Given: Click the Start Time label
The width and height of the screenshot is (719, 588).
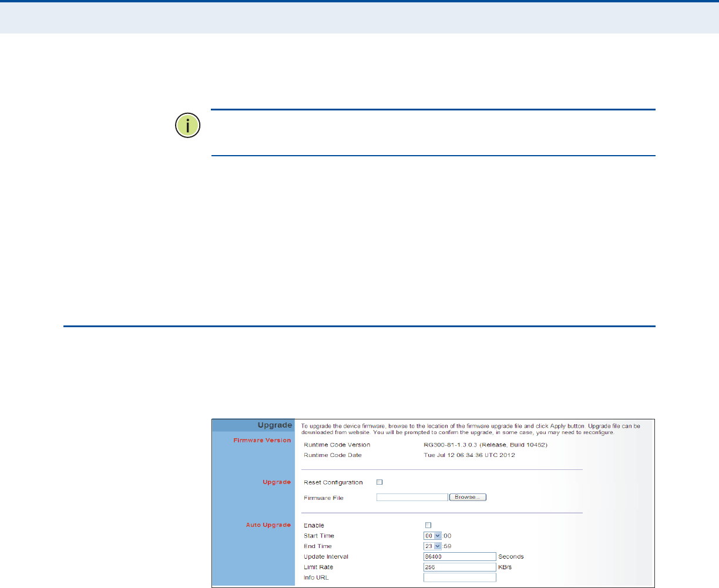Looking at the screenshot, I should tap(319, 536).
